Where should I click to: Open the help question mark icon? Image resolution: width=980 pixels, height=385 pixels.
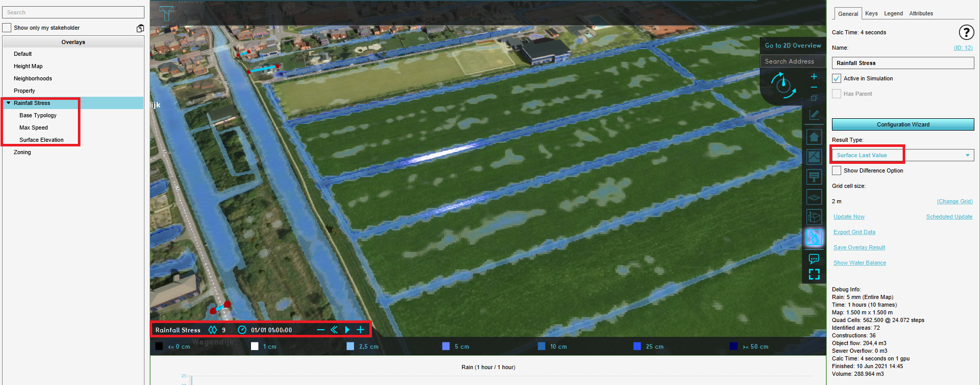pos(966,32)
